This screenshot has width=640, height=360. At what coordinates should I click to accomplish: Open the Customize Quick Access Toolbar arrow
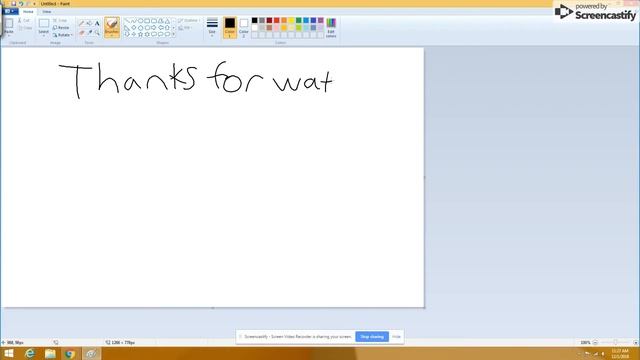point(34,4)
